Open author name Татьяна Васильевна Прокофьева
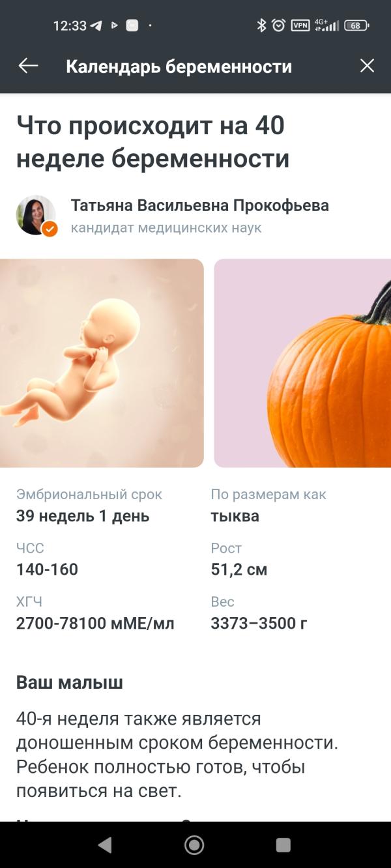Image resolution: width=391 pixels, height=868 pixels. point(200,206)
